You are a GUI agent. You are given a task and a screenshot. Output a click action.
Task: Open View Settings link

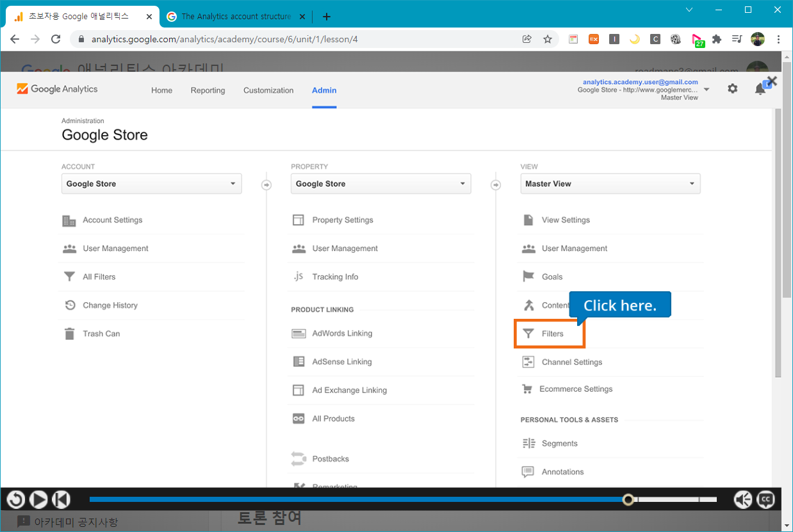[x=566, y=220]
